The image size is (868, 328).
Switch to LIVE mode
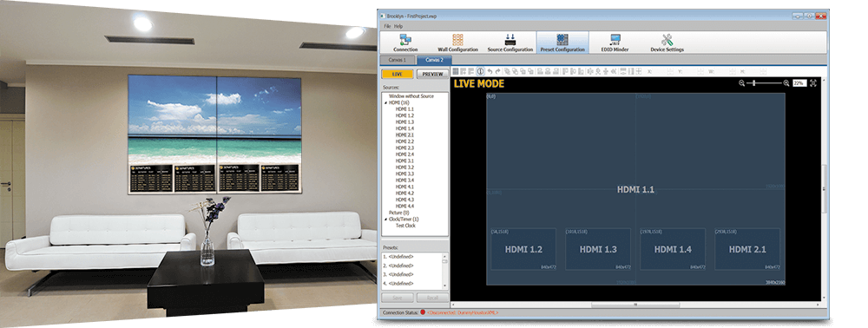(x=397, y=74)
